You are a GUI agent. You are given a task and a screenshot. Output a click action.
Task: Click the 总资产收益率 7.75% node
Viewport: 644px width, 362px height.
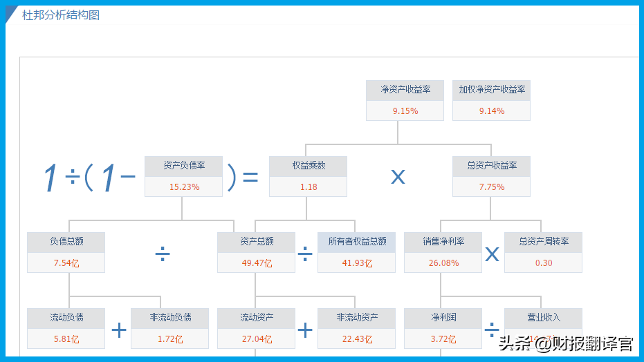(492, 176)
